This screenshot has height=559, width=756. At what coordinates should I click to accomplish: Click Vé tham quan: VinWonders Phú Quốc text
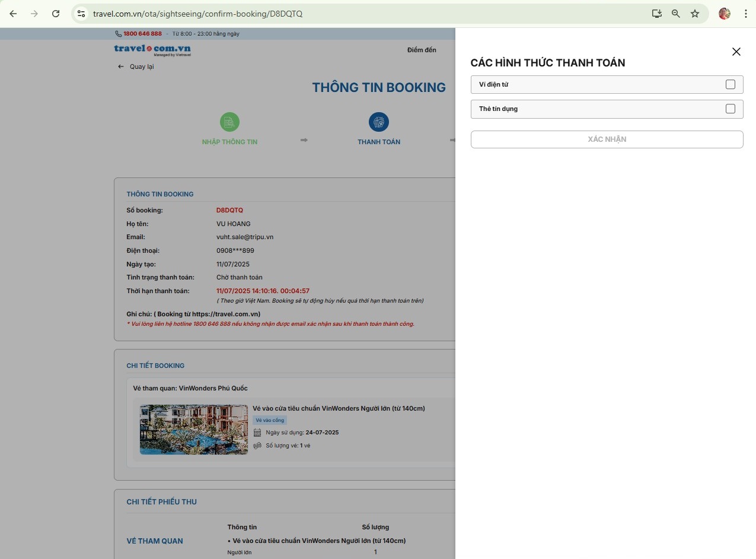click(190, 388)
